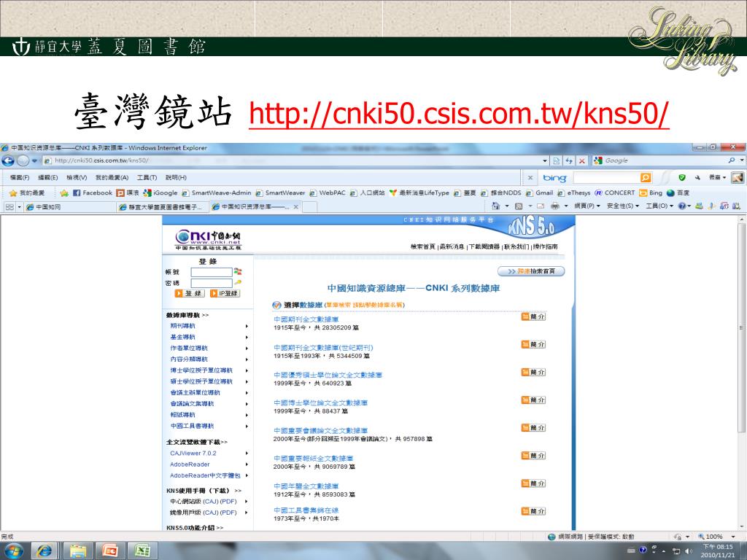The width and height of the screenshot is (747, 560).
Task: Open the 安全性(S) dropdown in command bar
Action: tap(623, 206)
